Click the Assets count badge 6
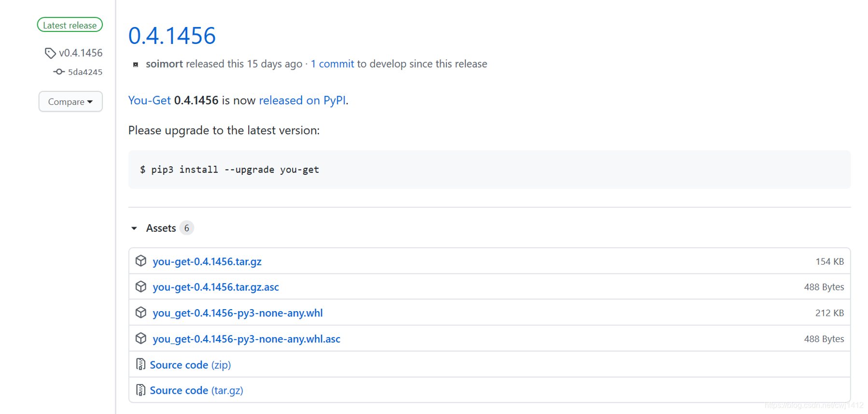The height and width of the screenshot is (414, 868). tap(187, 228)
